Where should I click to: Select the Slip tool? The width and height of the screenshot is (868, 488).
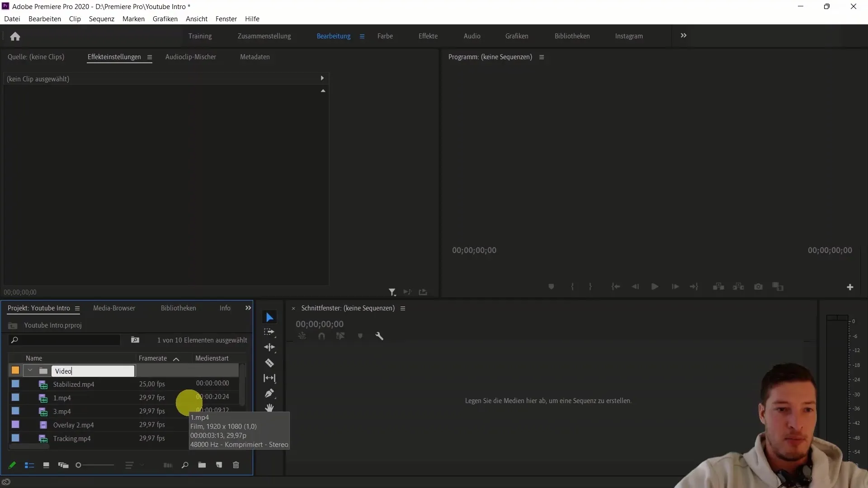coord(269,378)
